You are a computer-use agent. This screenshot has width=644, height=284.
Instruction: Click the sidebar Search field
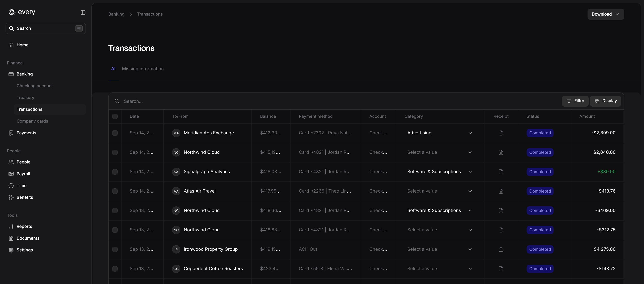(46, 29)
